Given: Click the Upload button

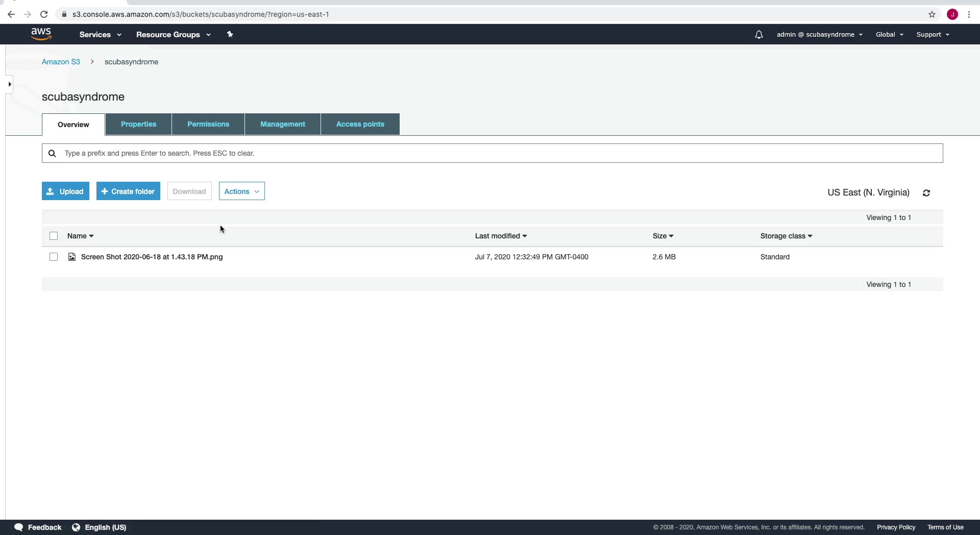Looking at the screenshot, I should click(x=65, y=191).
